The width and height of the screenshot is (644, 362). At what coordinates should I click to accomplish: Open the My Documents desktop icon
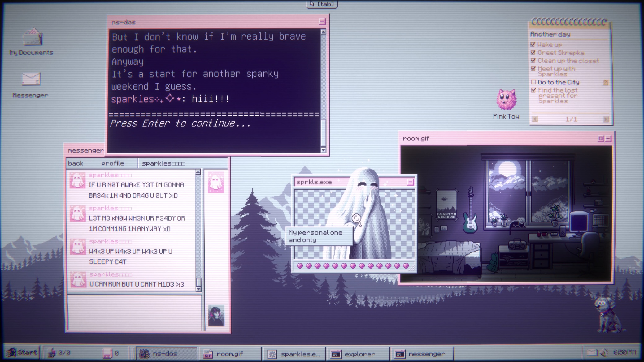click(x=33, y=38)
